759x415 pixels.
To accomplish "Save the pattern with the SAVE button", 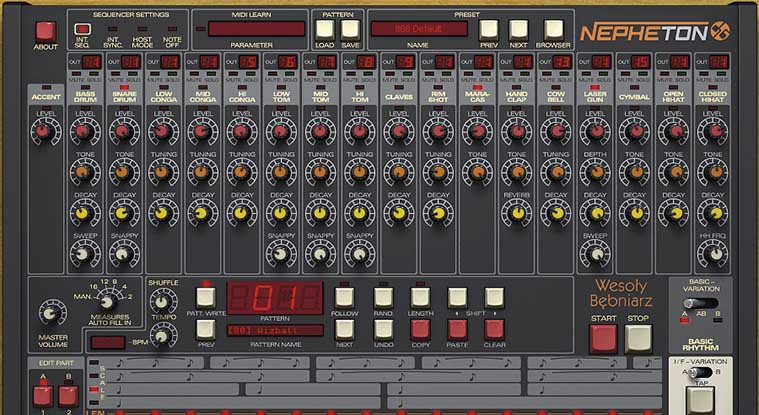I will coord(350,30).
